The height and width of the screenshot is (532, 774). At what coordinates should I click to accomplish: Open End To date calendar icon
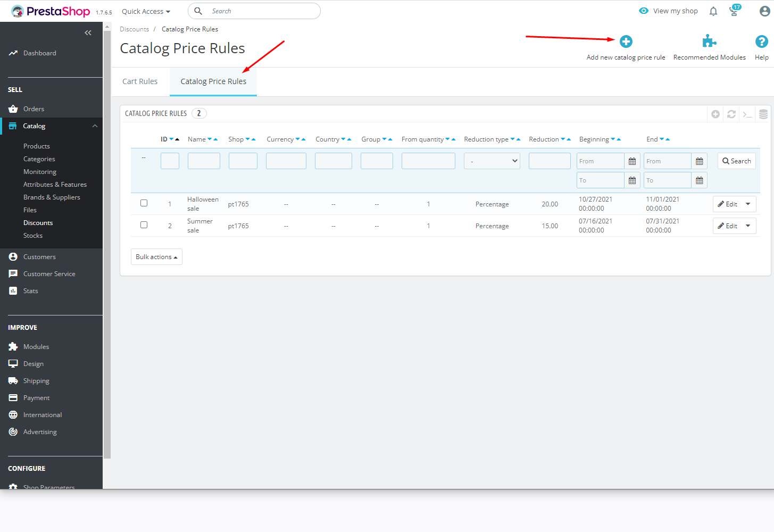point(699,180)
